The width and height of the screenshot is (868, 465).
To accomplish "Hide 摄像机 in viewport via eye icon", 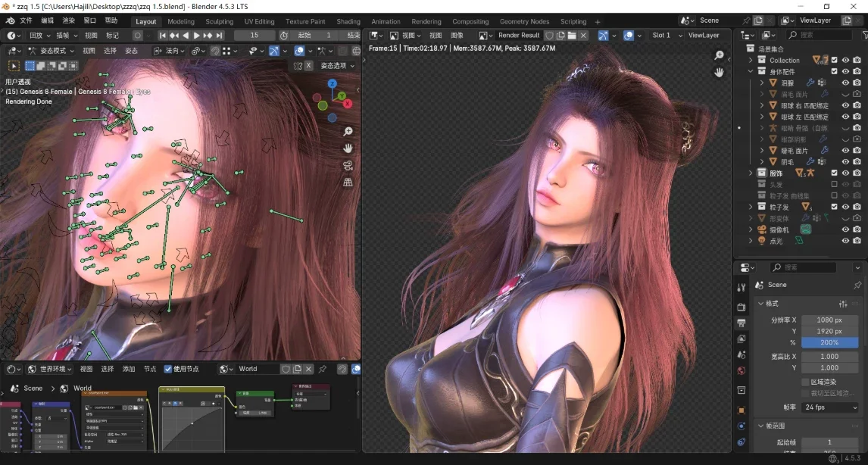I will point(845,229).
